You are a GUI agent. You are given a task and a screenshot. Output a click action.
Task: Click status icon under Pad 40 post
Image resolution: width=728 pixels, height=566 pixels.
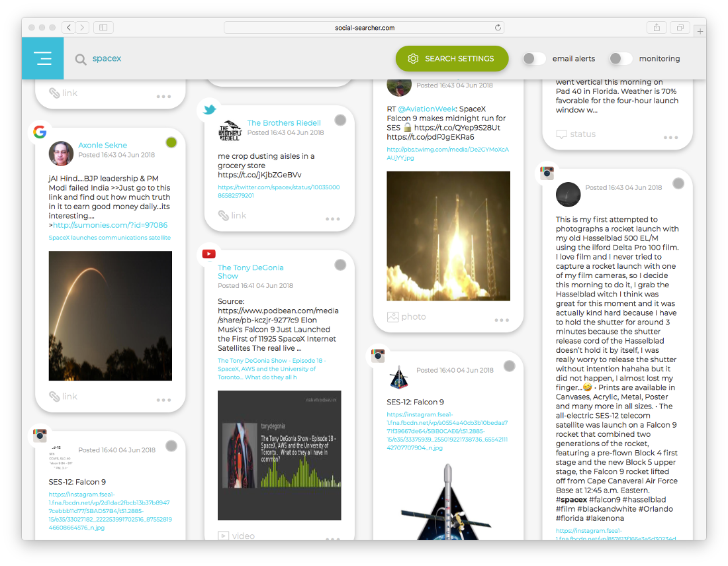coord(561,134)
